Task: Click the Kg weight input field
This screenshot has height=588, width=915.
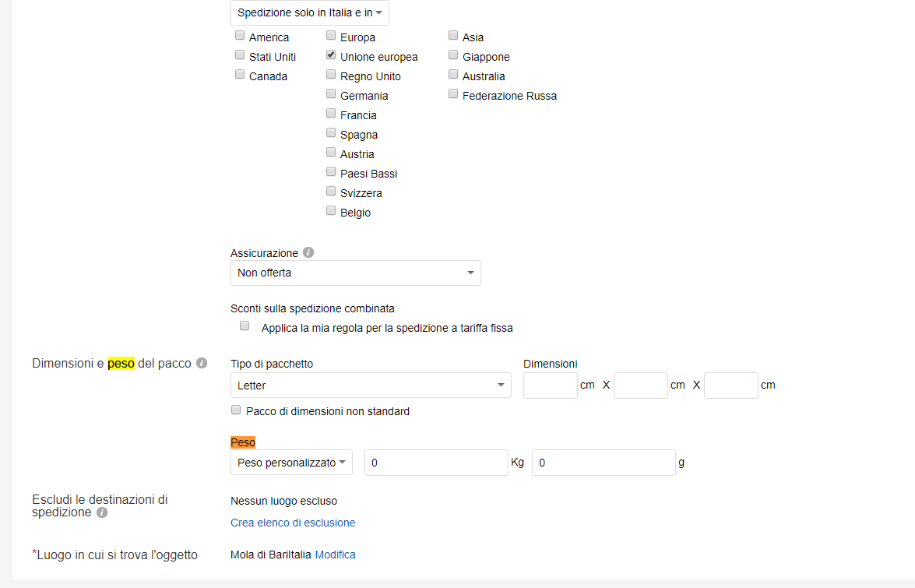Action: (436, 463)
